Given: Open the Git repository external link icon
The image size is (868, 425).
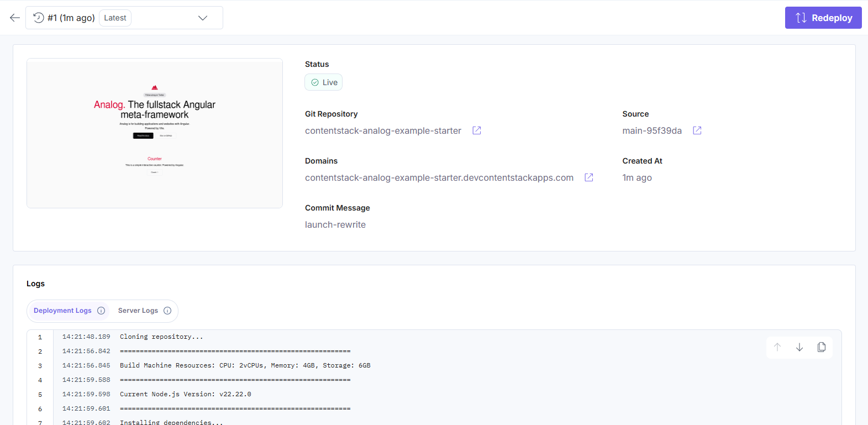Looking at the screenshot, I should [x=477, y=130].
